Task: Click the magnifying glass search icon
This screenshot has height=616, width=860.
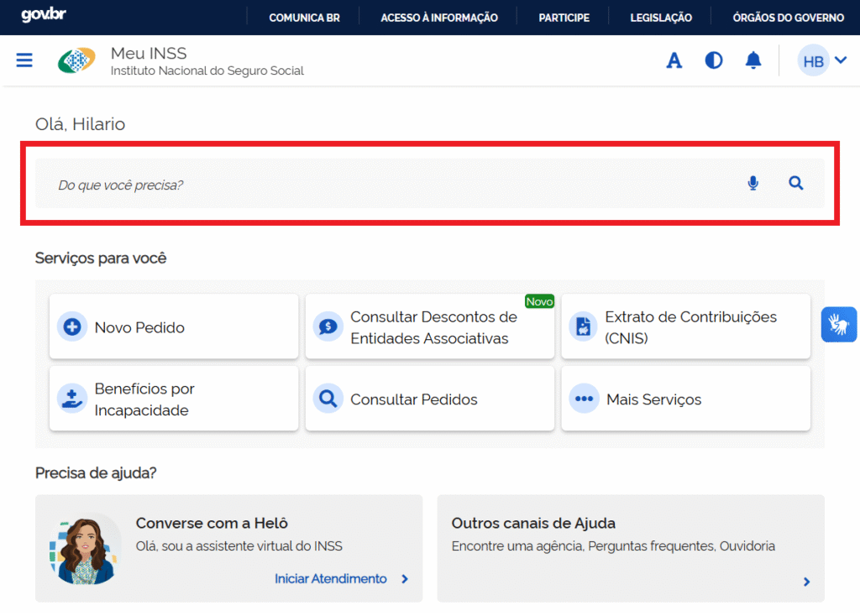Action: point(795,183)
